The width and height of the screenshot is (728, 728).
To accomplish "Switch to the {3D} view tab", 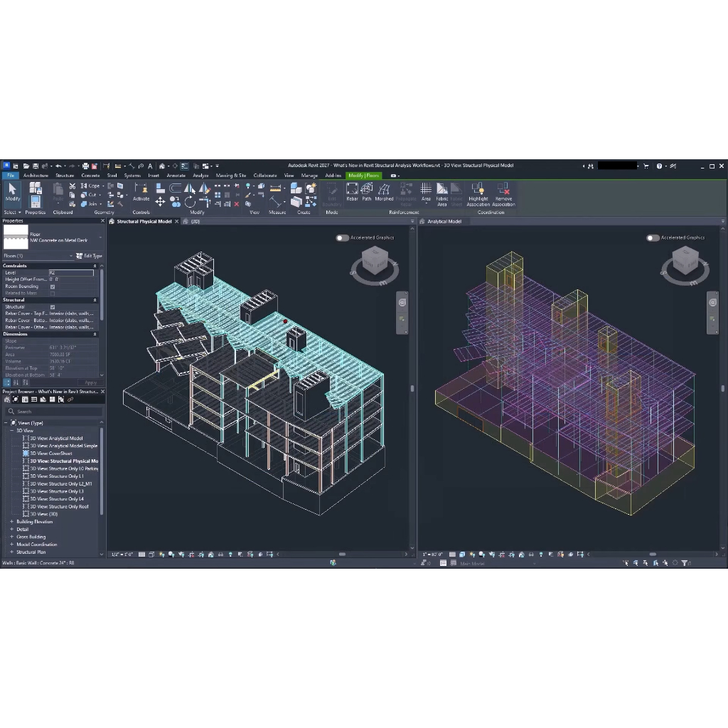I will click(192, 222).
